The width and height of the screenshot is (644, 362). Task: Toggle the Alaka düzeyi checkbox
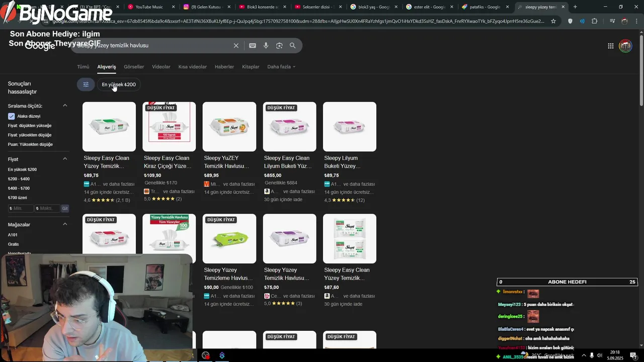(x=11, y=116)
